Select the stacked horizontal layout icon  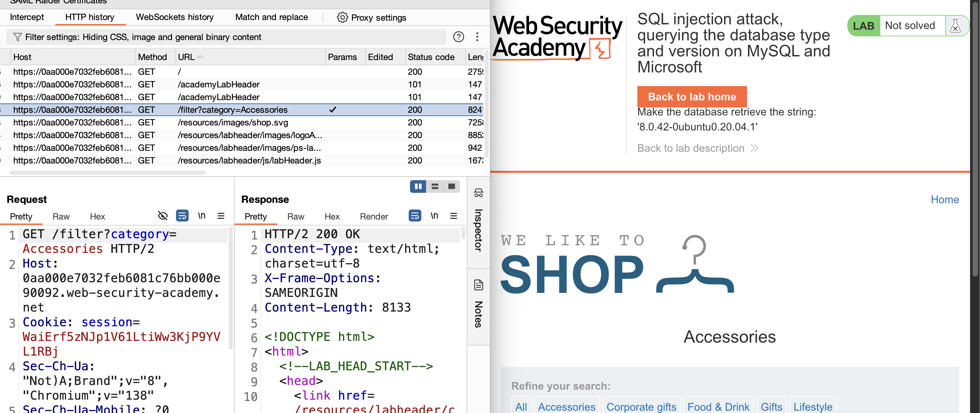click(435, 186)
